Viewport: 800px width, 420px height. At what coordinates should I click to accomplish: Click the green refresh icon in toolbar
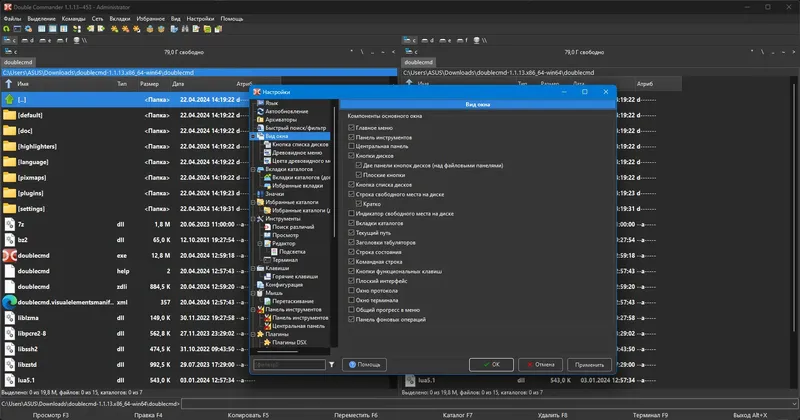coord(7,29)
